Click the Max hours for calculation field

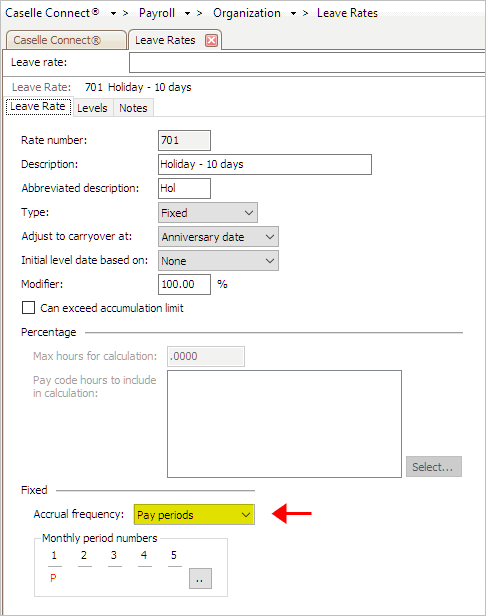[x=206, y=356]
